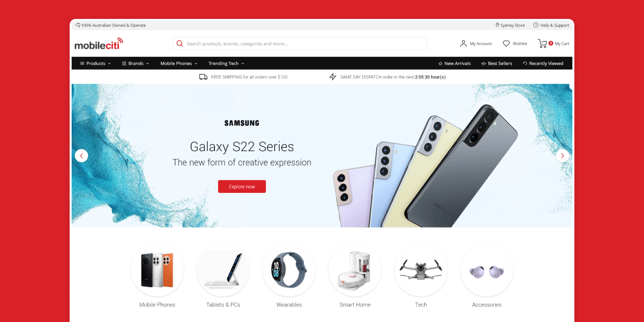Image resolution: width=644 pixels, height=322 pixels.
Task: Open New Arrivals menu item
Action: [x=454, y=63]
